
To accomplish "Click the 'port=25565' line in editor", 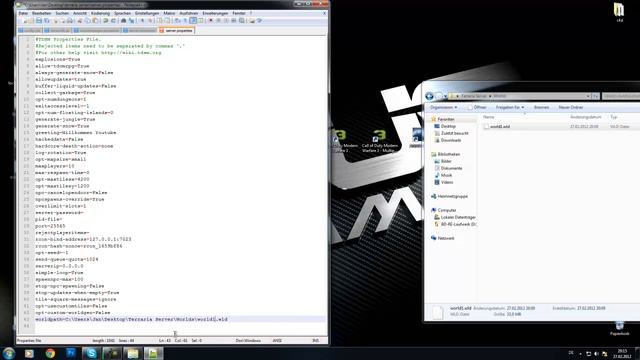I will tap(50, 226).
